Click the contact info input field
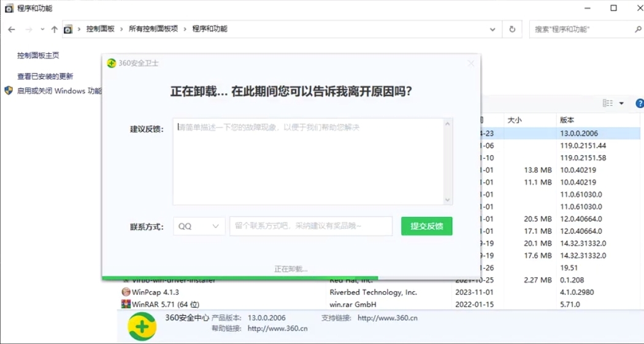Screen dimensions: 644x344 click(x=311, y=226)
